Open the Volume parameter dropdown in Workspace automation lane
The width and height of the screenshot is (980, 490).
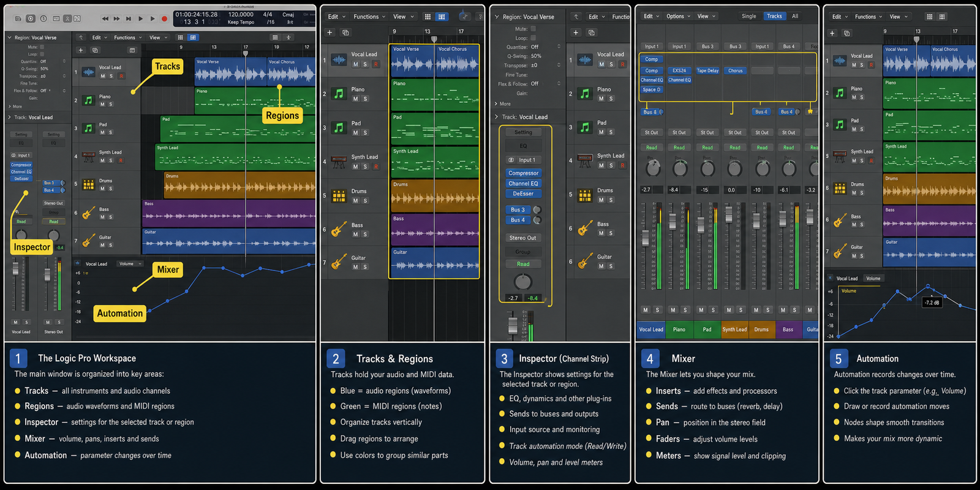(130, 263)
